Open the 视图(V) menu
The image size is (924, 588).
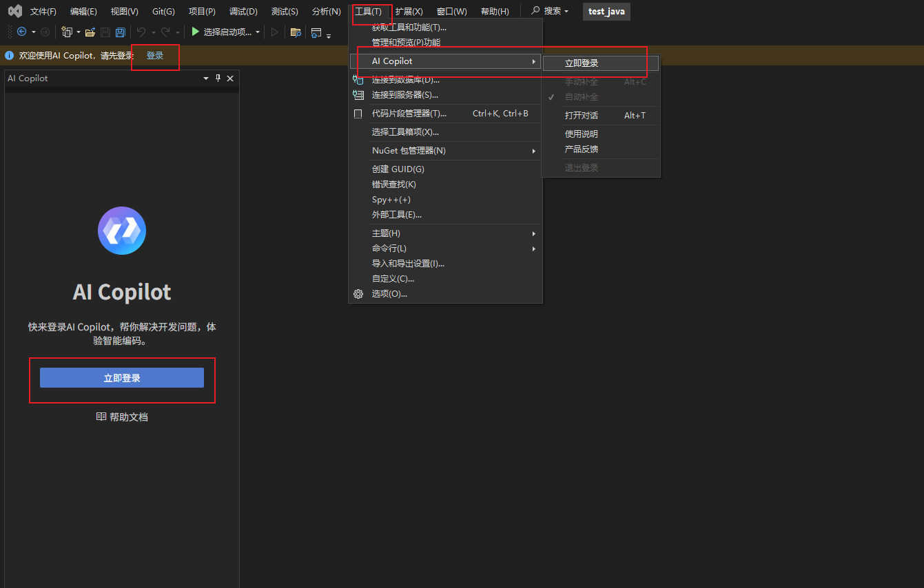pyautogui.click(x=125, y=12)
